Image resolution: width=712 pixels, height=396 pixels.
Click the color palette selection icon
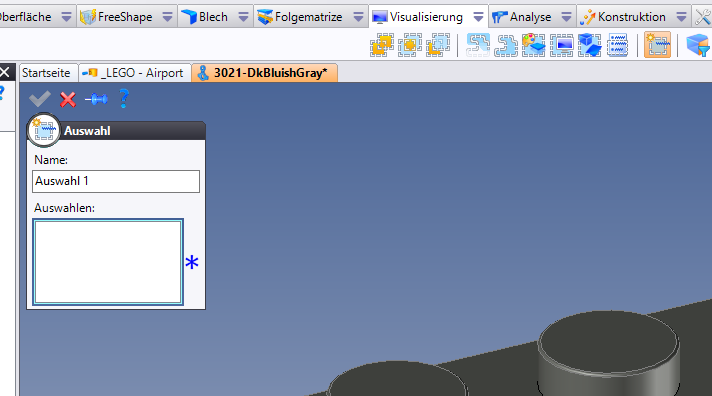[x=534, y=45]
